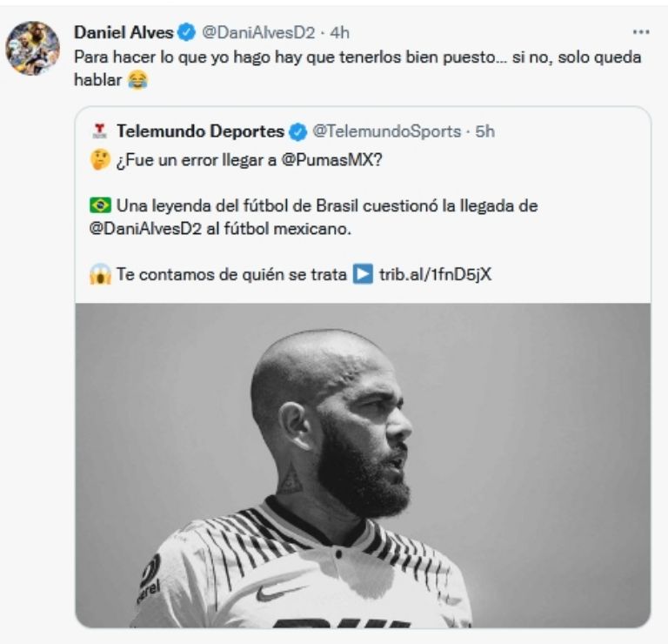Click the thinking face emoji

pos(100,161)
